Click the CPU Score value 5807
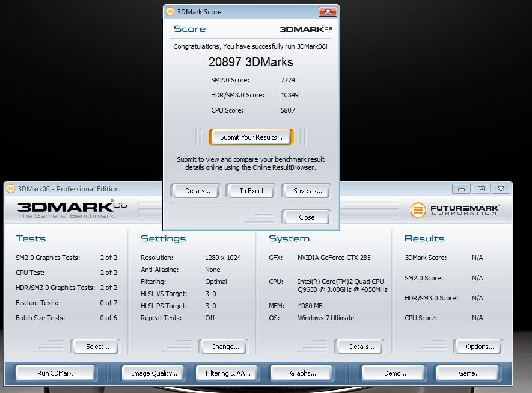Screen dimensions: 532x393 point(288,110)
